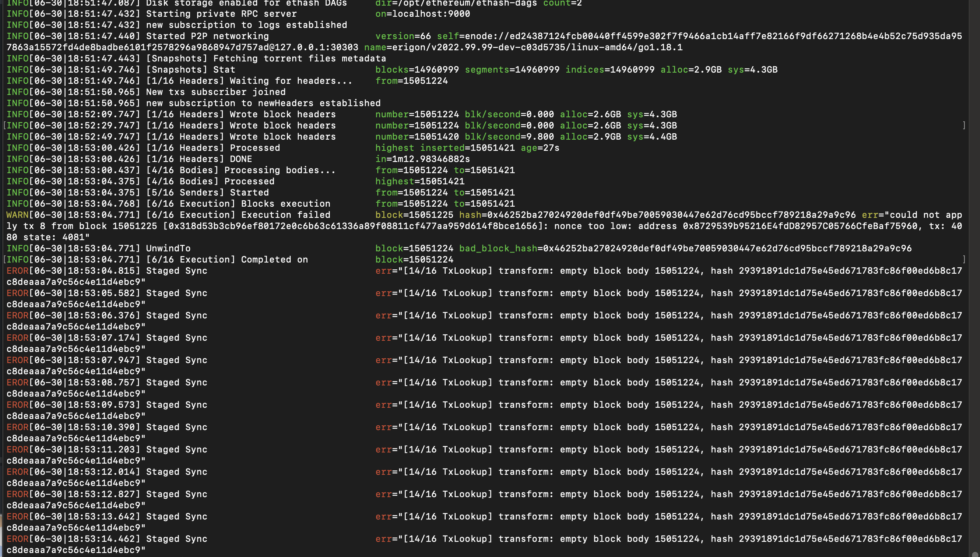The image size is (980, 557).
Task: Click the vertical scrollbar track near the top
Action: [975, 24]
